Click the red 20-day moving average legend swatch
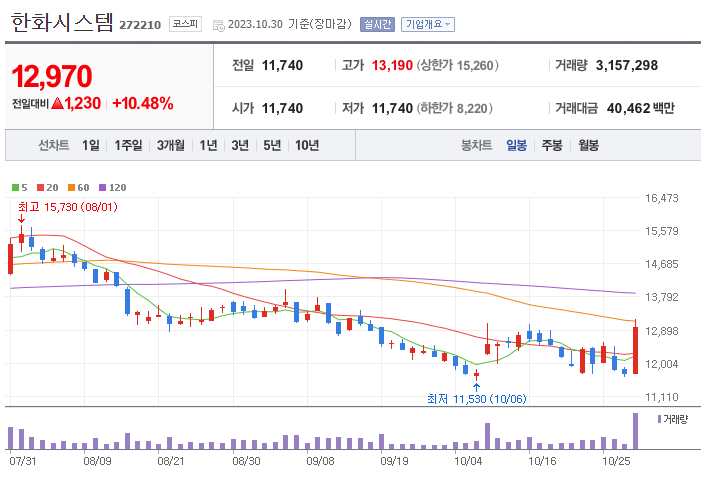Viewport: 701px width, 486px height. click(x=41, y=188)
